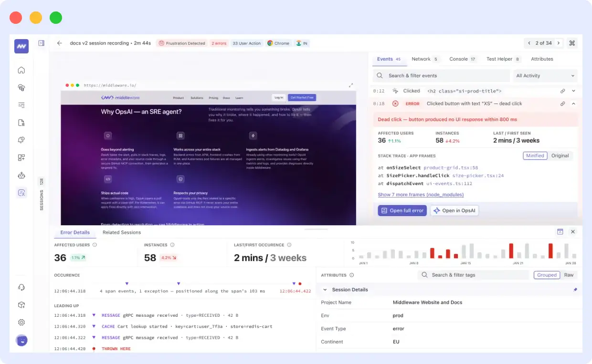Click the red exception marker on occurrence timeline
This screenshot has width=592, height=364.
[x=300, y=284]
